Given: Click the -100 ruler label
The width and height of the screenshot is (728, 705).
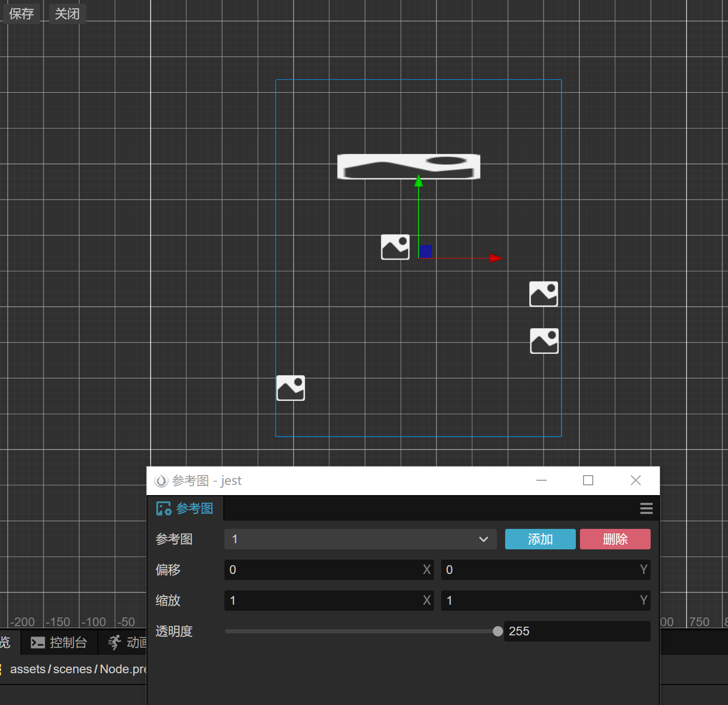Looking at the screenshot, I should pos(94,622).
